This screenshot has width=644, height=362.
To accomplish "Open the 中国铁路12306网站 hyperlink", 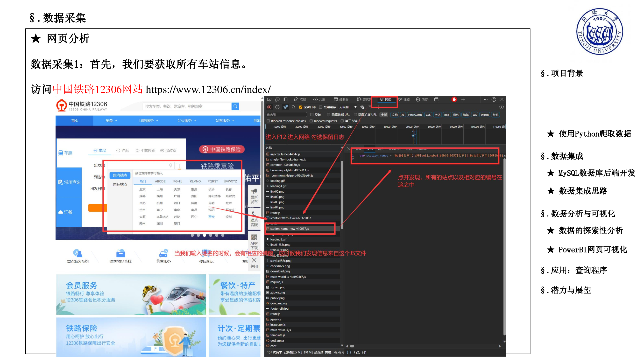I will pyautogui.click(x=98, y=90).
